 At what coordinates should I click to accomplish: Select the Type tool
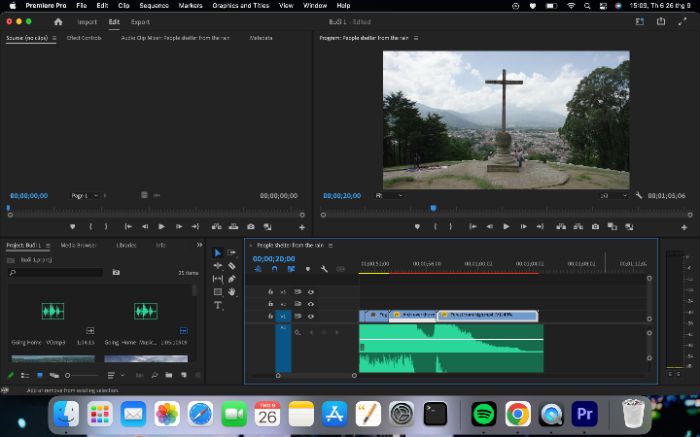[x=217, y=305]
